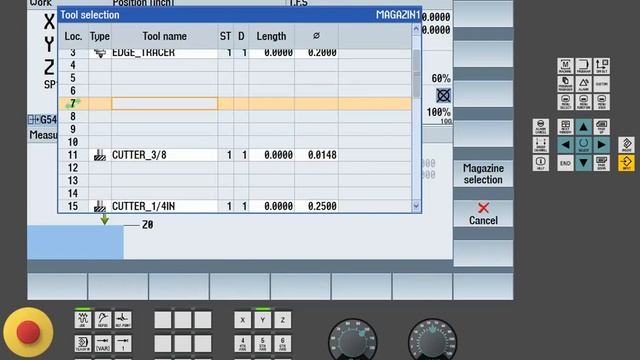640x360 pixels.
Task: Click the cursor down arrow key
Action: [583, 163]
